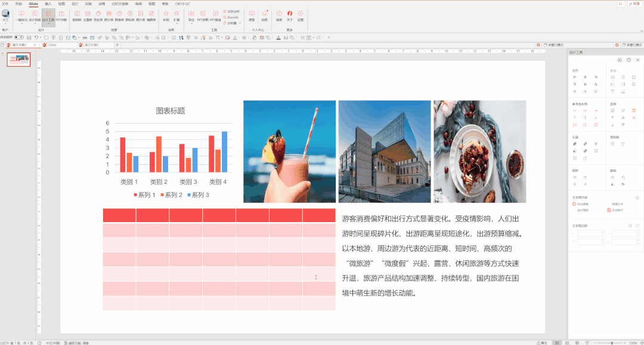Select slide 1 thumbnail
The height and width of the screenshot is (345, 644).
tap(19, 60)
